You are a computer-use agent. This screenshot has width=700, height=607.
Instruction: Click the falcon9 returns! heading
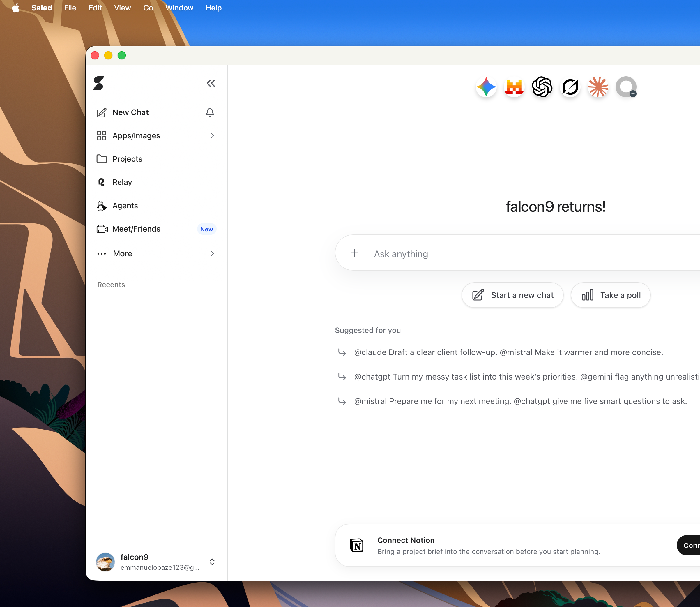pos(555,207)
